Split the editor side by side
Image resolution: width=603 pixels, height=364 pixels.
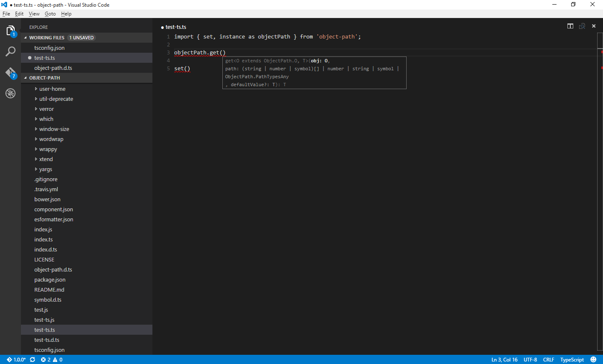(x=570, y=26)
